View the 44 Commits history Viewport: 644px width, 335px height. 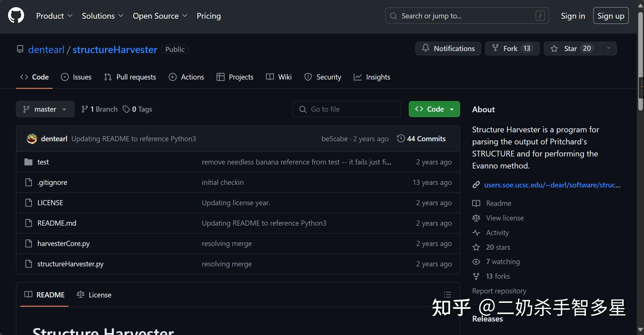click(x=421, y=139)
